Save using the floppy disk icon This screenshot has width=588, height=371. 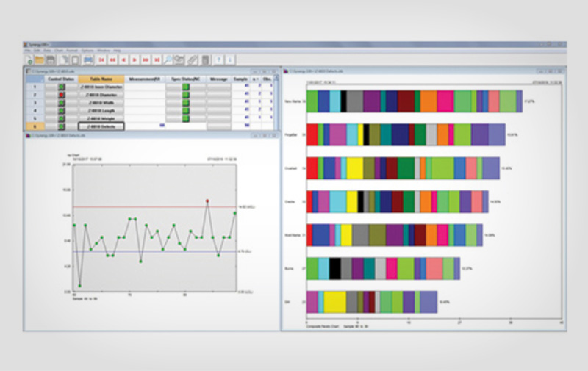coord(51,60)
